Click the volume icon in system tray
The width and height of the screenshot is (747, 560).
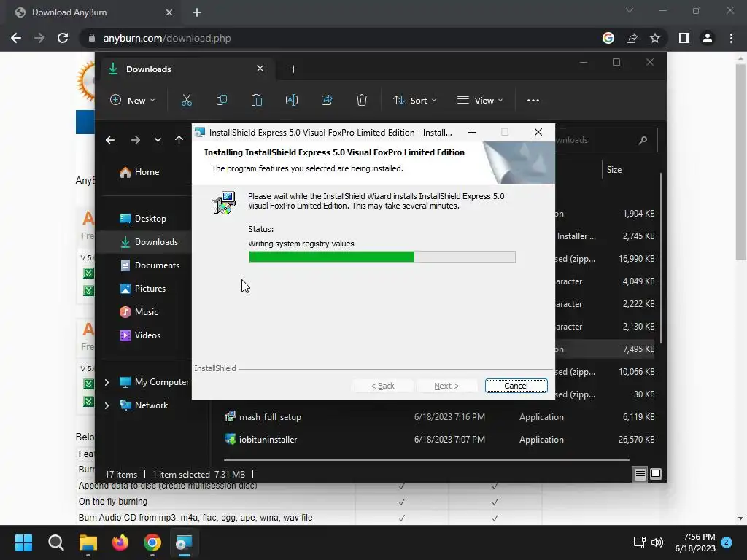[x=657, y=542]
